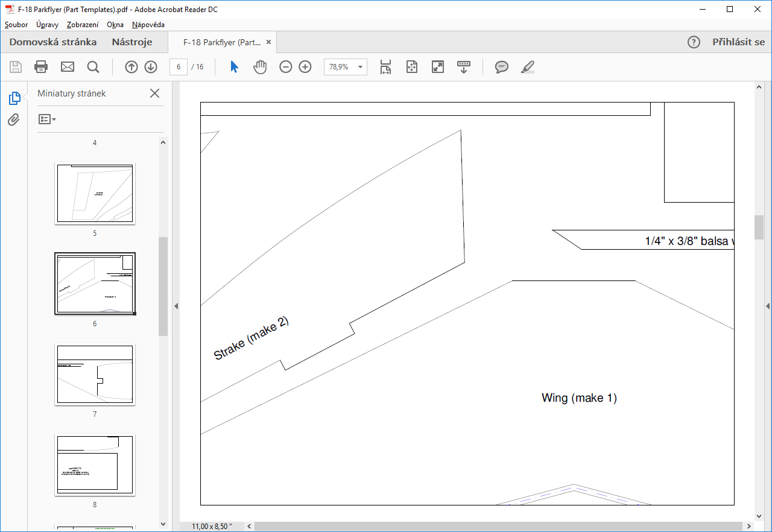Image resolution: width=772 pixels, height=532 pixels.
Task: Close the Miniatury stránek panel
Action: (x=154, y=93)
